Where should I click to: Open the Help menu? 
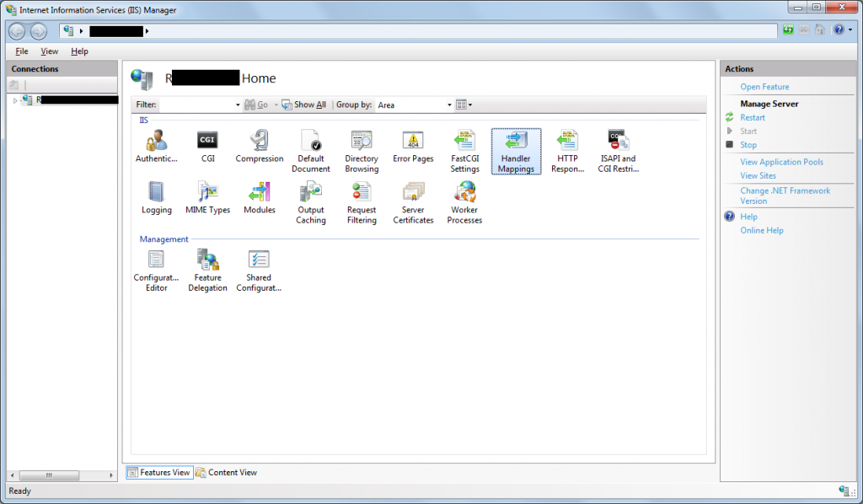(x=79, y=51)
